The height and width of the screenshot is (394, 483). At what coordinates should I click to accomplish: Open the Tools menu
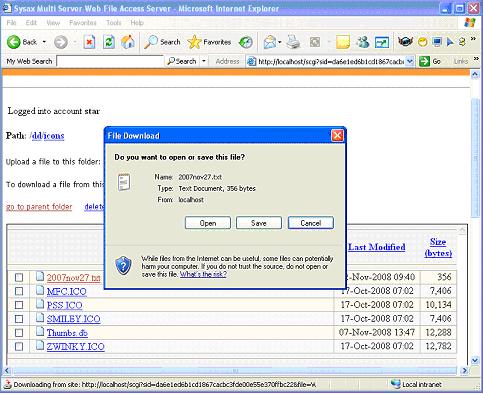point(114,23)
